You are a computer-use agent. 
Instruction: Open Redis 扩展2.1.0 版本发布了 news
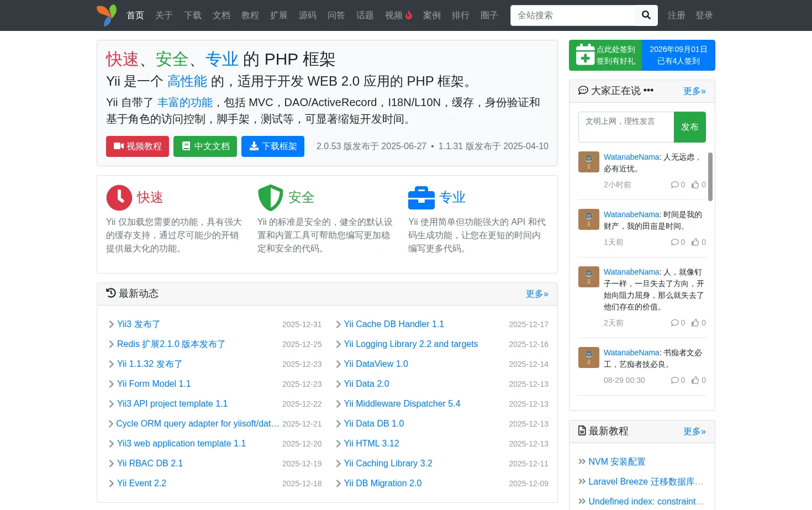pos(171,344)
